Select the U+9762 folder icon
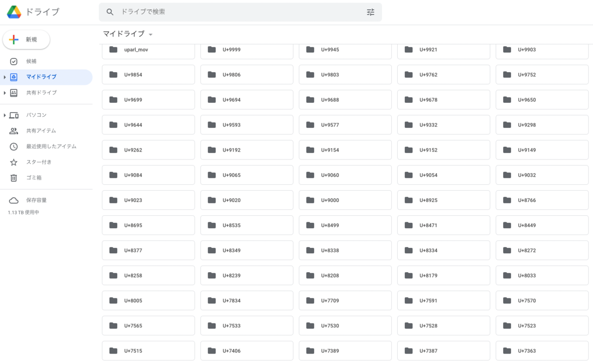 409,75
